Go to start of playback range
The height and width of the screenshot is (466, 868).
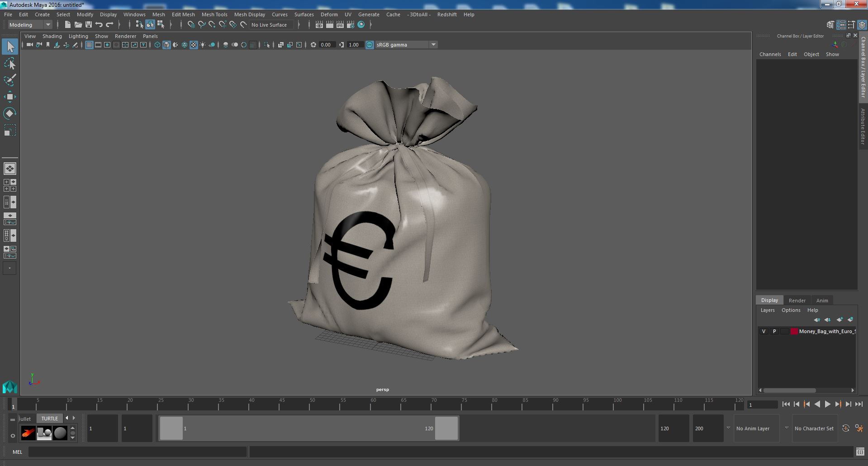click(x=786, y=405)
